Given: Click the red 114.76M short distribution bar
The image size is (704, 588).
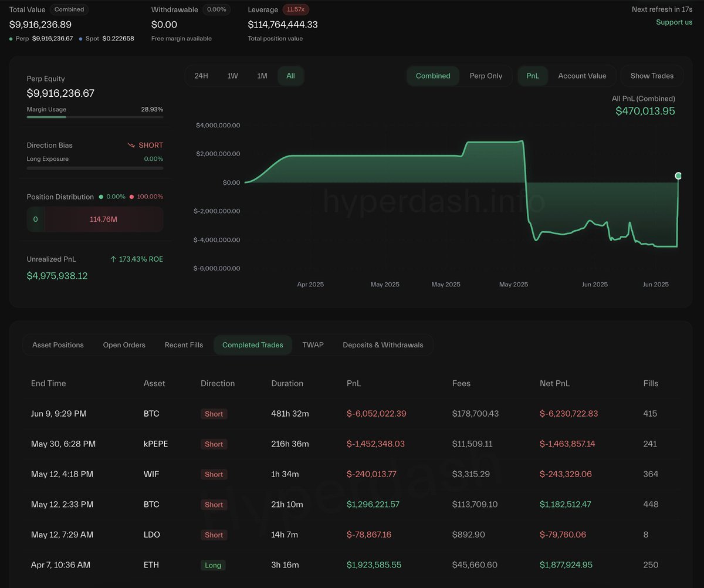Looking at the screenshot, I should click(103, 219).
